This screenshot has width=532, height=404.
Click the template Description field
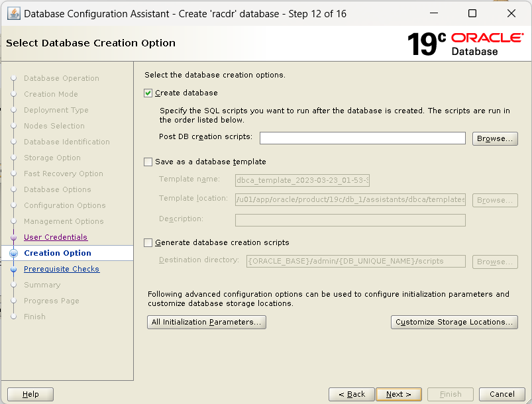pos(350,220)
